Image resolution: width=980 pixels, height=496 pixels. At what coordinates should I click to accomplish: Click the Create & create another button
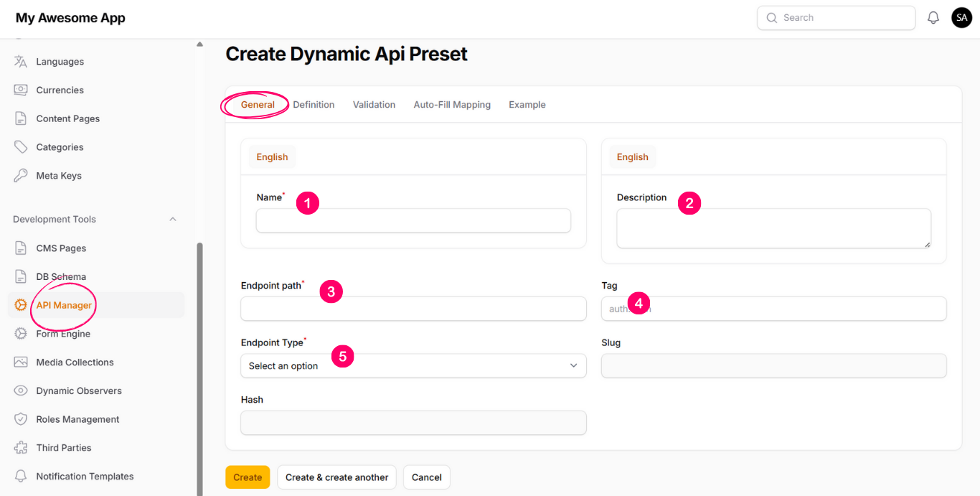point(336,477)
